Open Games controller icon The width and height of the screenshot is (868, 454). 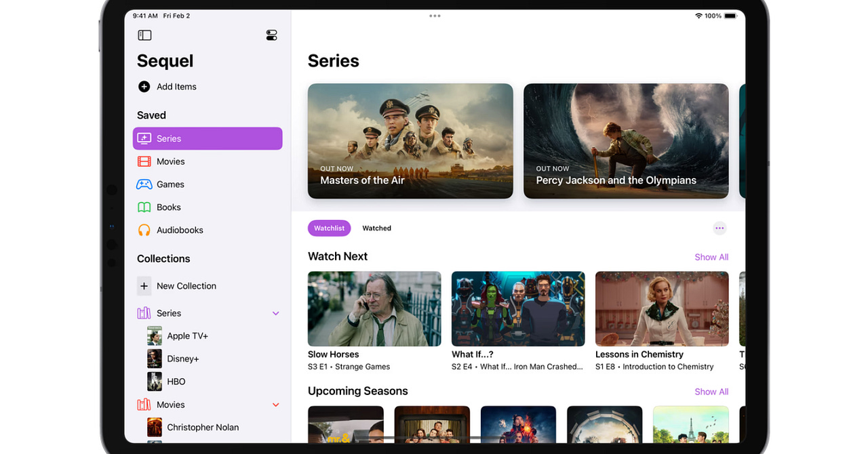point(144,184)
